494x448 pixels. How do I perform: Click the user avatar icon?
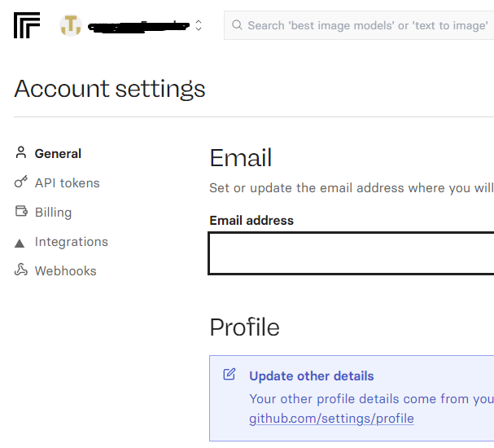click(71, 25)
